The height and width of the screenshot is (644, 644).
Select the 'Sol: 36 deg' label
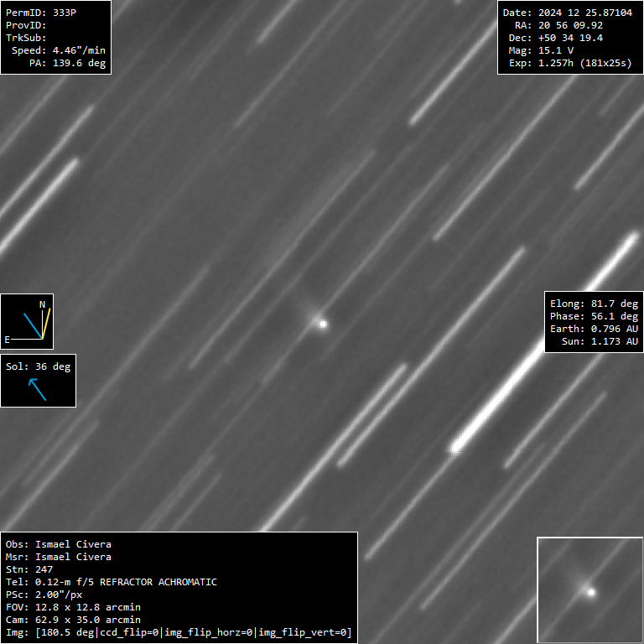[38, 366]
